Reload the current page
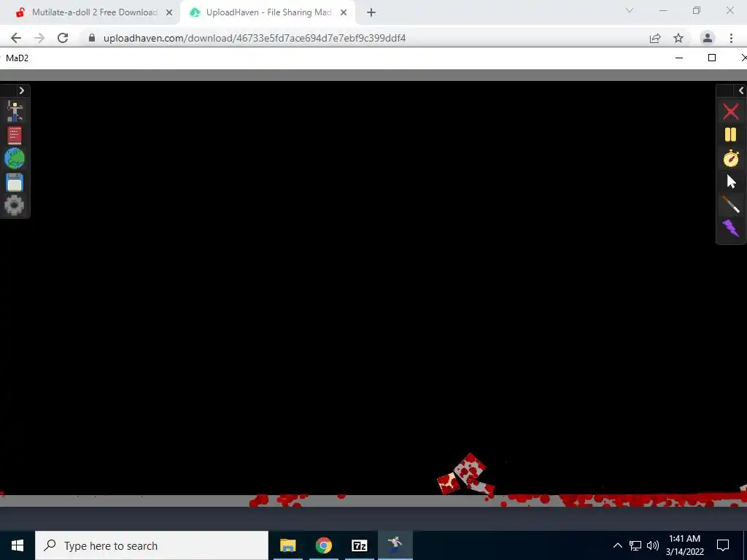Image resolution: width=747 pixels, height=560 pixels. coord(63,38)
